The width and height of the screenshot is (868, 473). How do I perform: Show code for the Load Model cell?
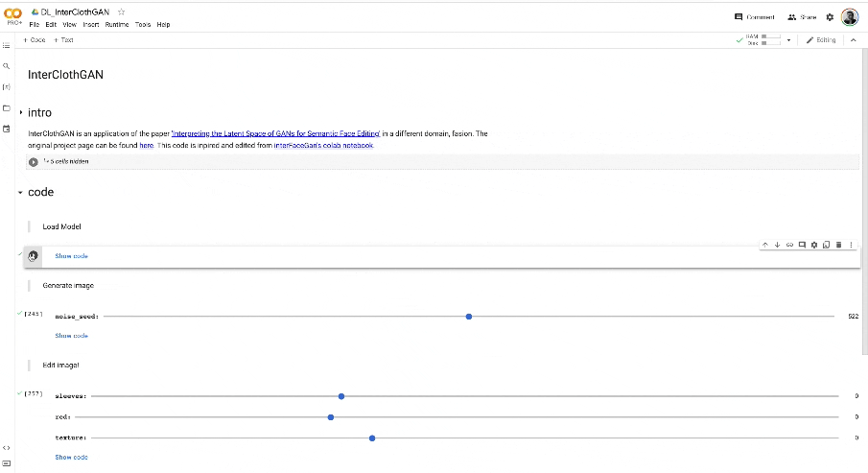[x=71, y=256]
